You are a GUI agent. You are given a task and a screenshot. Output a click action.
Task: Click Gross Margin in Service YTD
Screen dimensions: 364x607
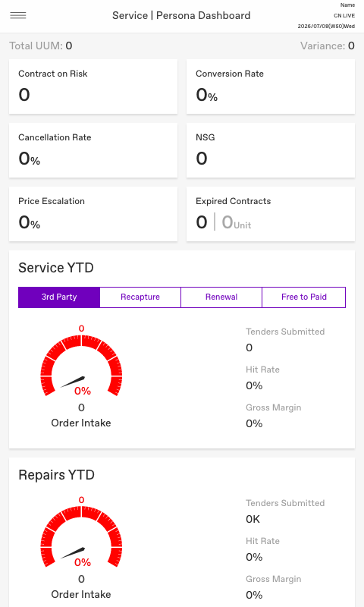pos(274,407)
